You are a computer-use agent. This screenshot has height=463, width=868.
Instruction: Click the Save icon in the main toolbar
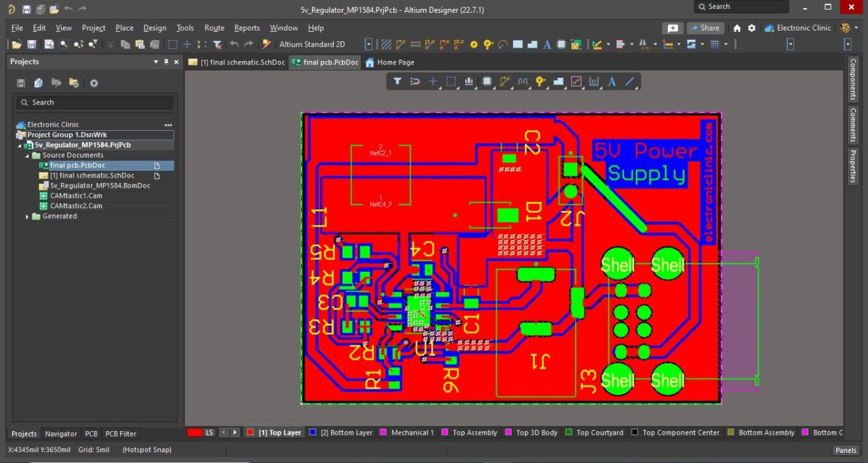(x=33, y=44)
